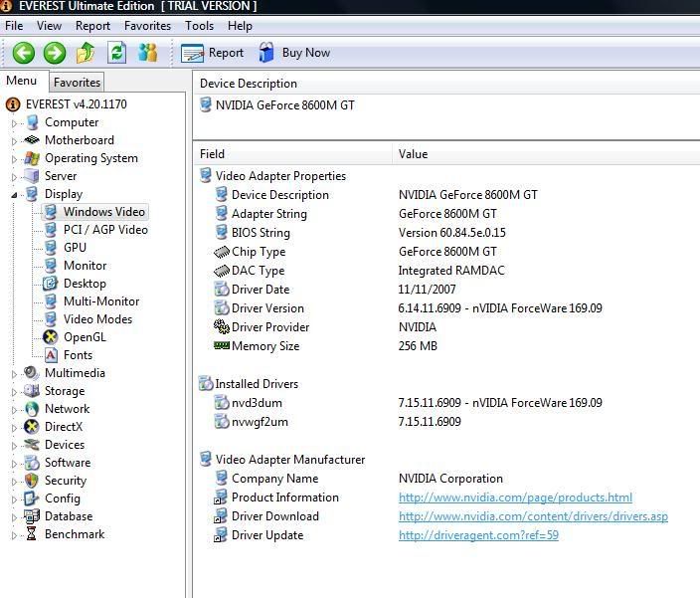Expand the Software tree node
The image size is (700, 598).
(14, 463)
